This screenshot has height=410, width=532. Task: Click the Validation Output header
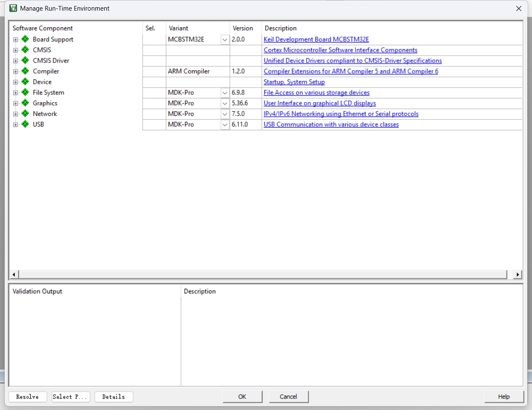[x=37, y=291]
